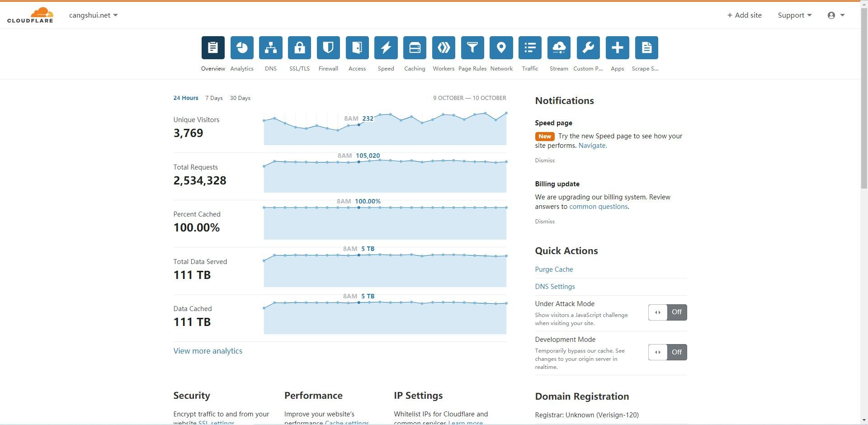Expand the cangshui.net site selector
868x425 pixels.
93,15
